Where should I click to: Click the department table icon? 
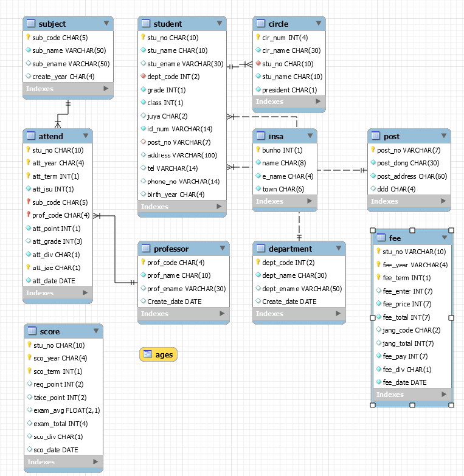[x=261, y=248]
